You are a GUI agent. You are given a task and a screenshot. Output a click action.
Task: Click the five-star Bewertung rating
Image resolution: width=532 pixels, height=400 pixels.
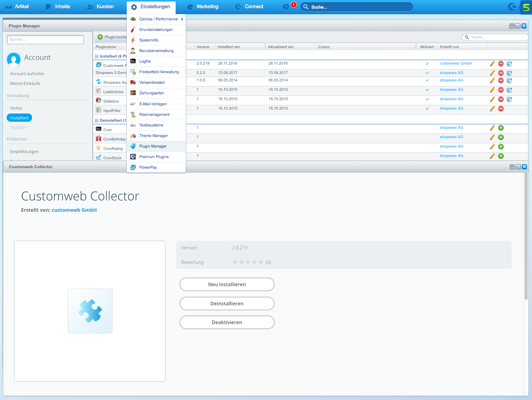(248, 262)
